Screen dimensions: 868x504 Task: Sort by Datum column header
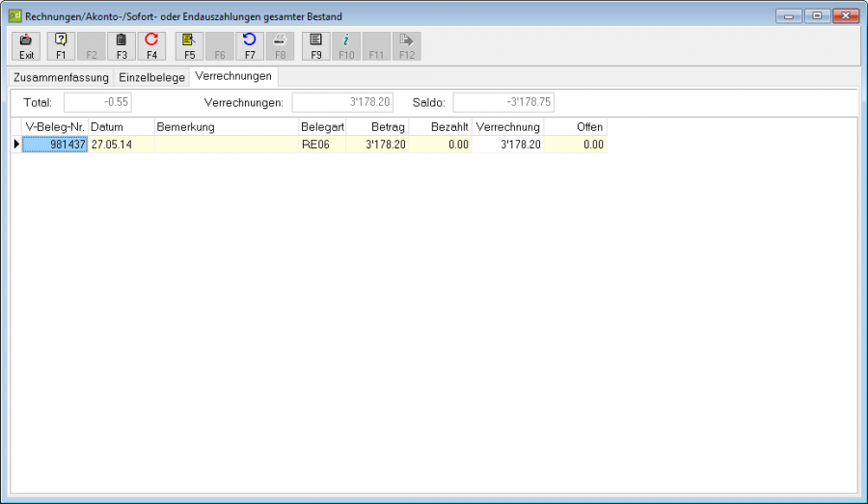coord(122,127)
